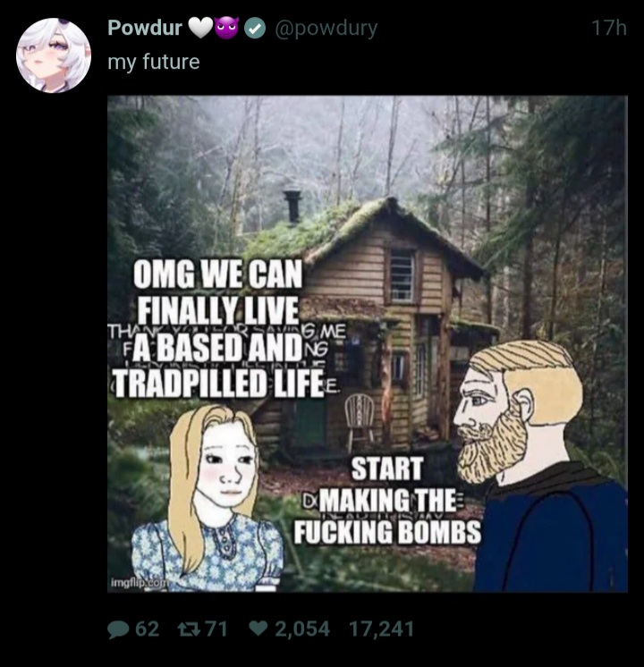Click the 17,241 views count

pos(381,629)
